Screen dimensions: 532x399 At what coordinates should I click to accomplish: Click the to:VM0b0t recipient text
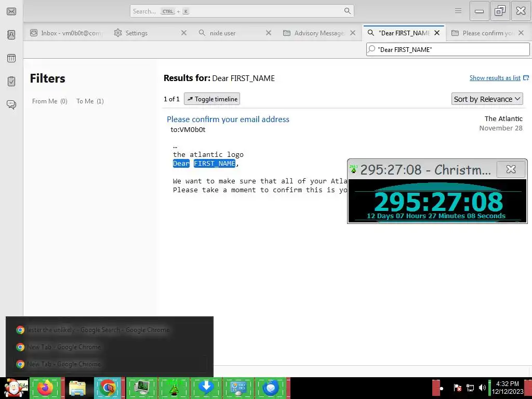pos(188,129)
